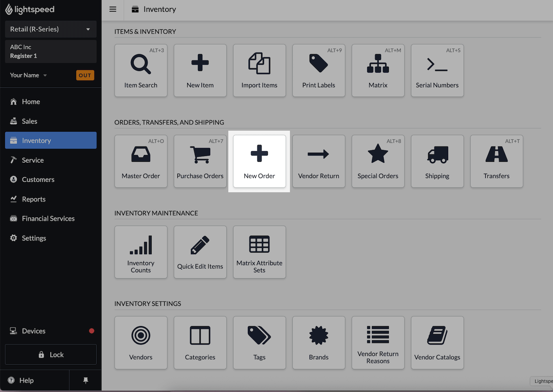Open Purchase Orders
Image resolution: width=553 pixels, height=392 pixels.
tap(200, 161)
